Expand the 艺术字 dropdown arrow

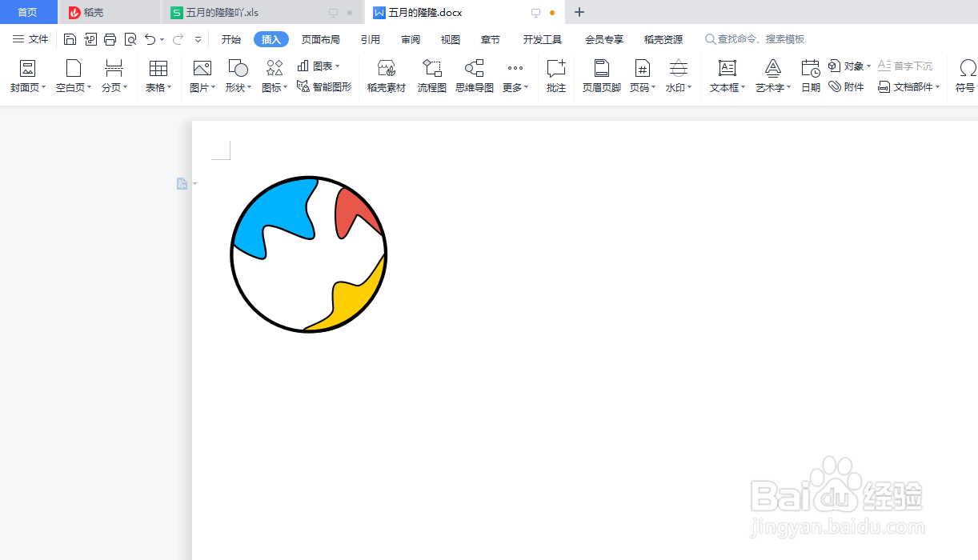pos(789,88)
